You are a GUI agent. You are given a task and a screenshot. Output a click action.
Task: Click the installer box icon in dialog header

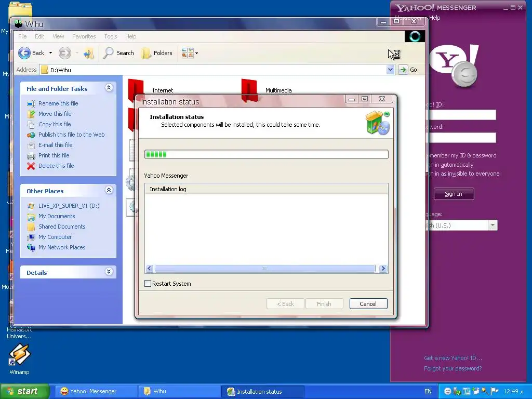tap(378, 123)
